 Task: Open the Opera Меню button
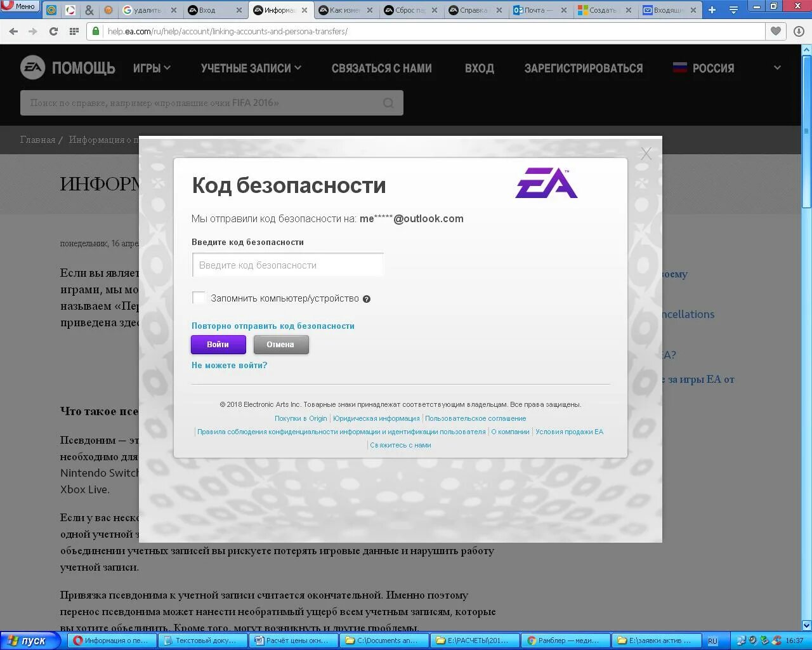pyautogui.click(x=20, y=6)
